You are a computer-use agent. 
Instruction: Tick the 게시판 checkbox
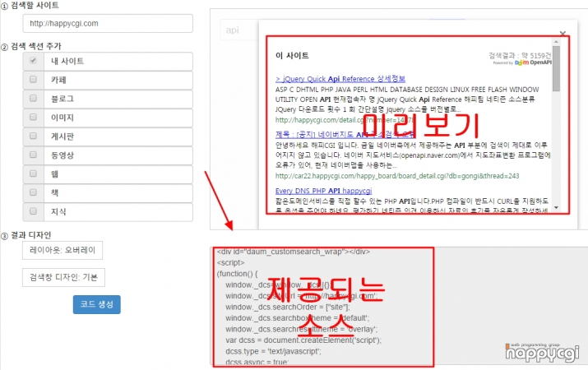click(x=33, y=136)
